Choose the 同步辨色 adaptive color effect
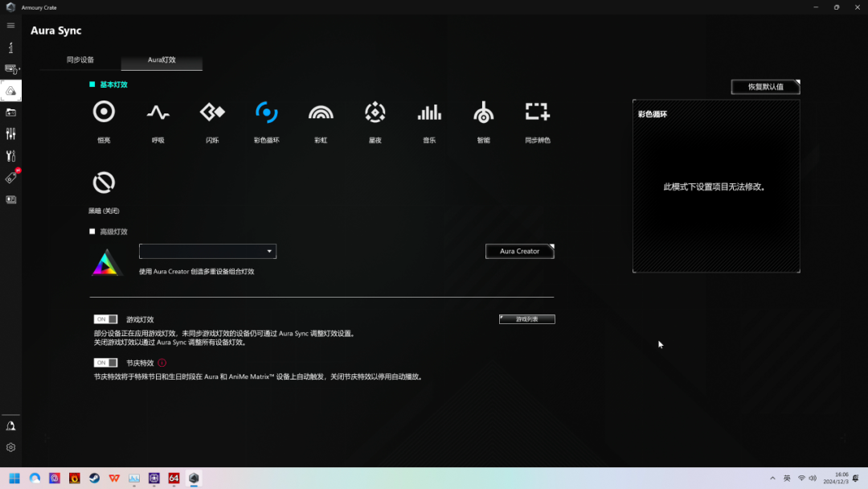 [x=537, y=112]
